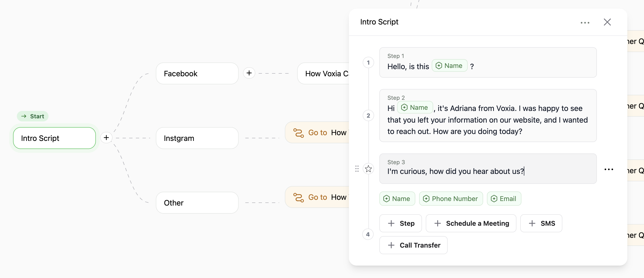The width and height of the screenshot is (644, 278).
Task: Click the Go to icon next to Instgram
Action: click(298, 133)
